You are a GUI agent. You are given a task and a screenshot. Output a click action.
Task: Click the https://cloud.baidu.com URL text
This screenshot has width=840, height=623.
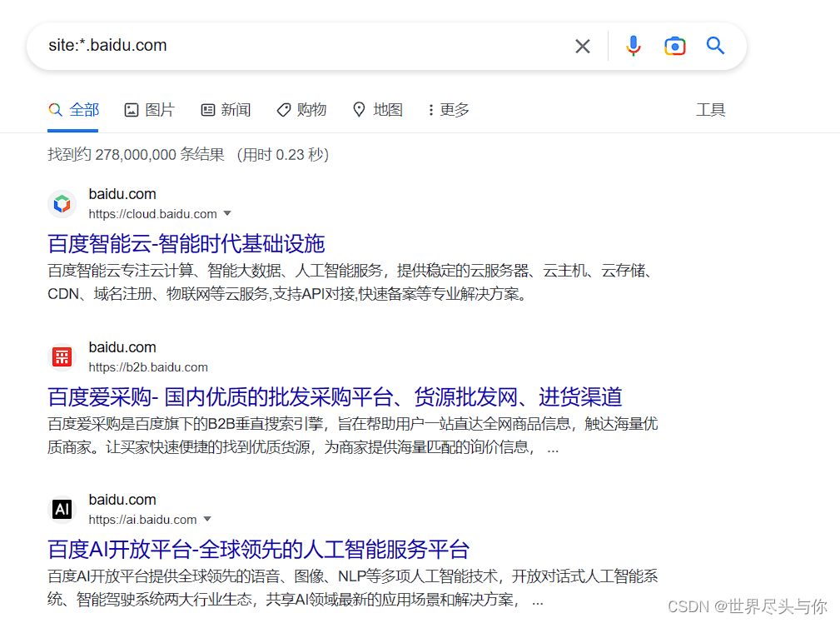152,214
